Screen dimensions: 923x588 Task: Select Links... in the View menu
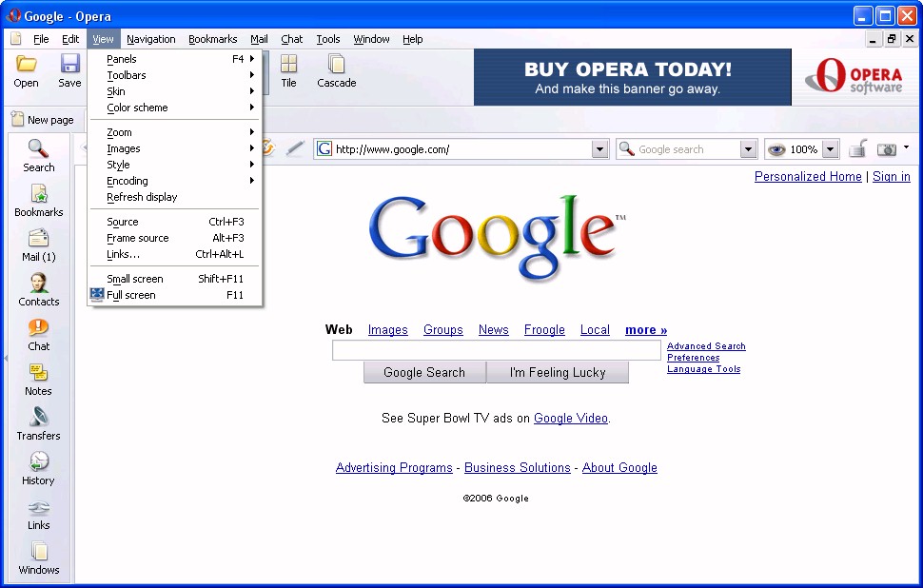(175, 254)
